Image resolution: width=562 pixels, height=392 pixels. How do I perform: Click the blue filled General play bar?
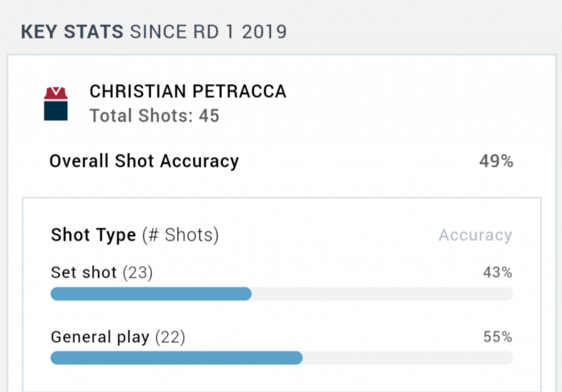point(176,358)
